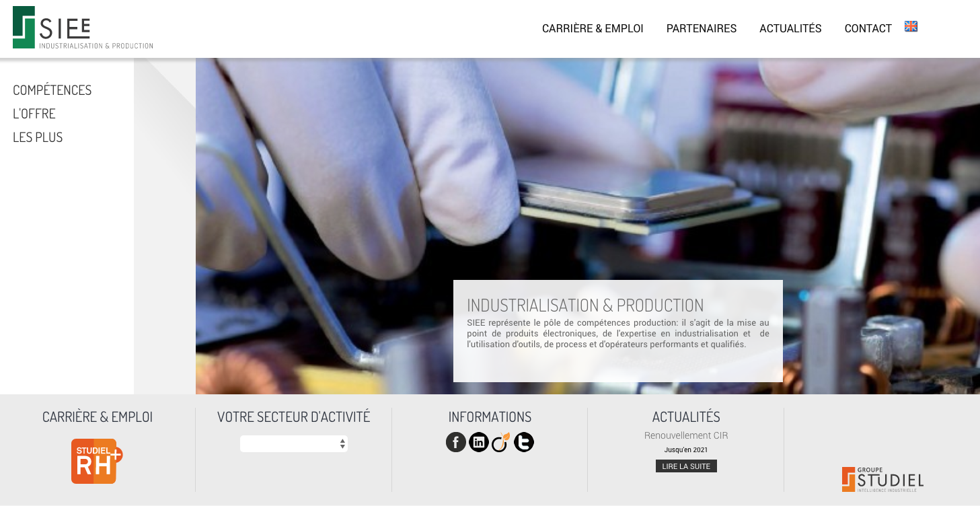Screen dimensions: 980x506
Task: Click the Lire la suite button
Action: pos(686,466)
